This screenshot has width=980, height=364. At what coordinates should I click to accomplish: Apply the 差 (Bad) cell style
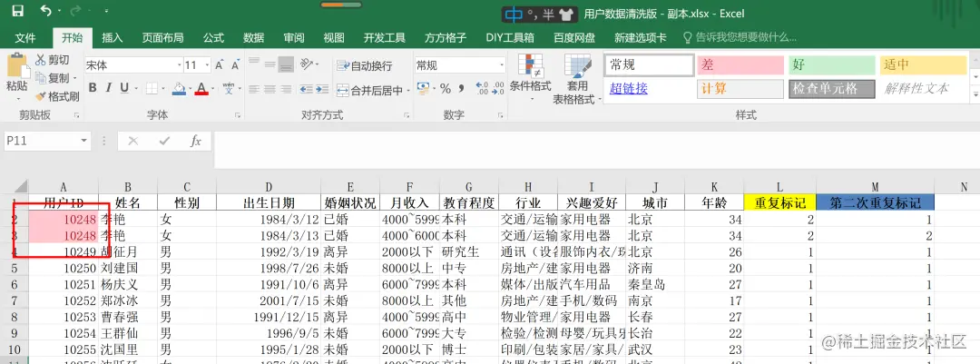740,65
